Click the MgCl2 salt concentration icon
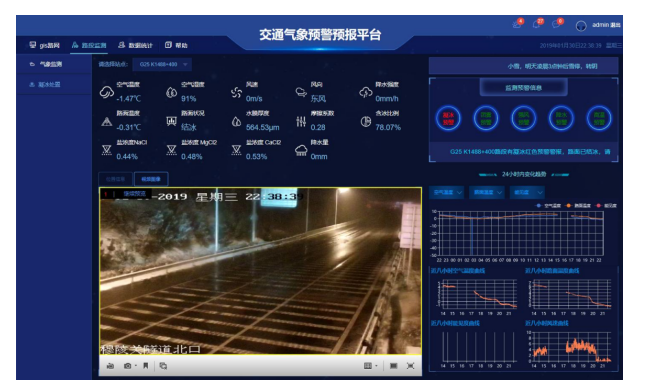The width and height of the screenshot is (647, 386). 171,150
